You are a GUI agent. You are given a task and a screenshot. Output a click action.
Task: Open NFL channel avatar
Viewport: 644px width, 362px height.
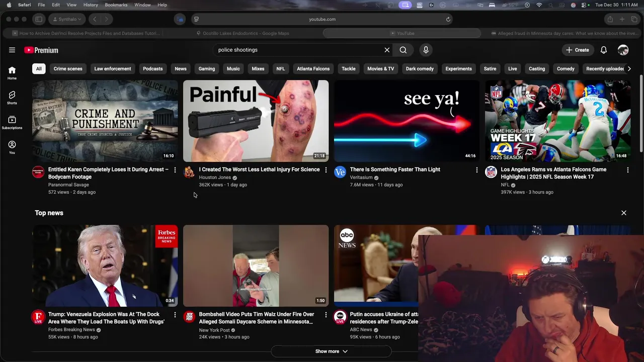coord(491,172)
